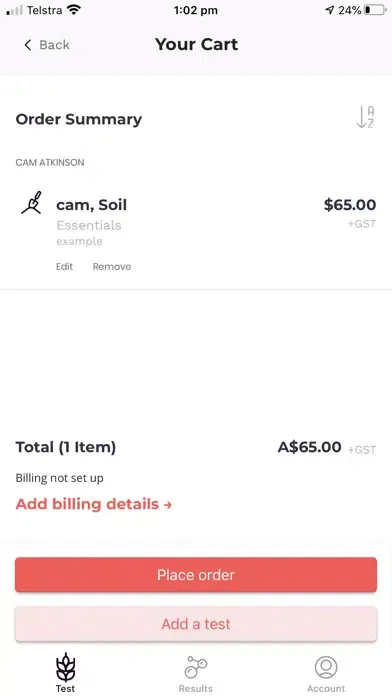Open Add billing details link

94,504
